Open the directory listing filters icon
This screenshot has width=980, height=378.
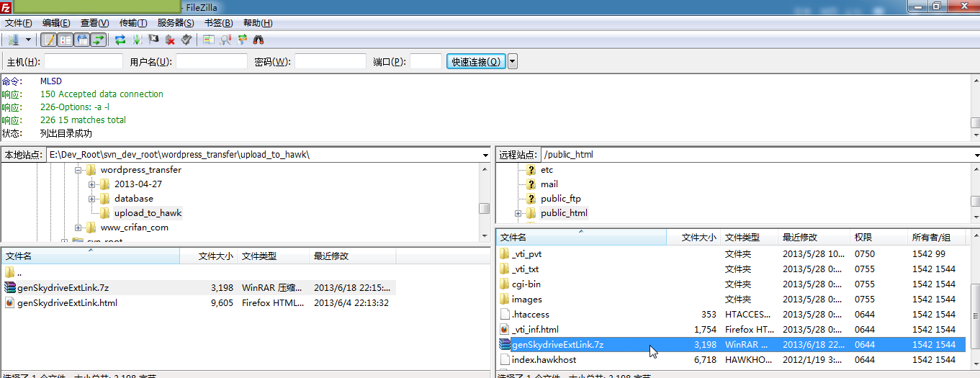click(209, 40)
